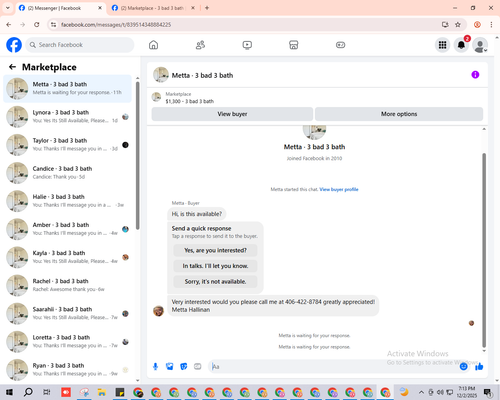
Task: Open the Rachel conversation
Action: point(67,285)
